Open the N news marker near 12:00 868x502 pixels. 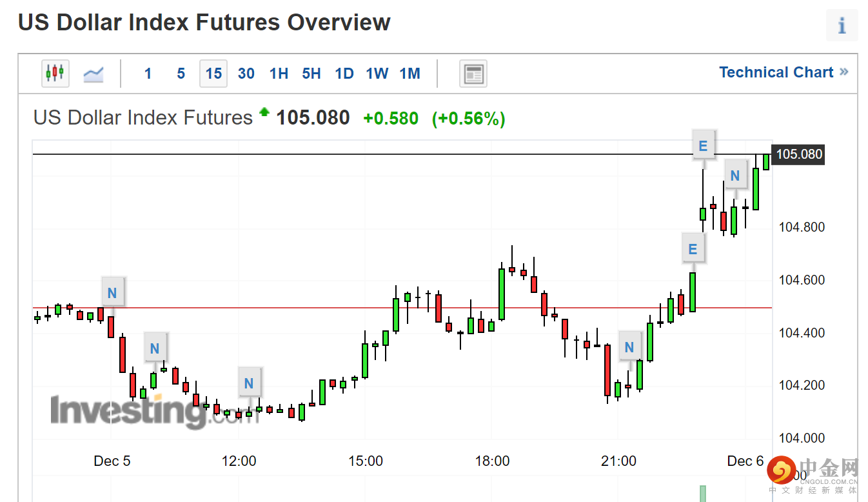249,383
